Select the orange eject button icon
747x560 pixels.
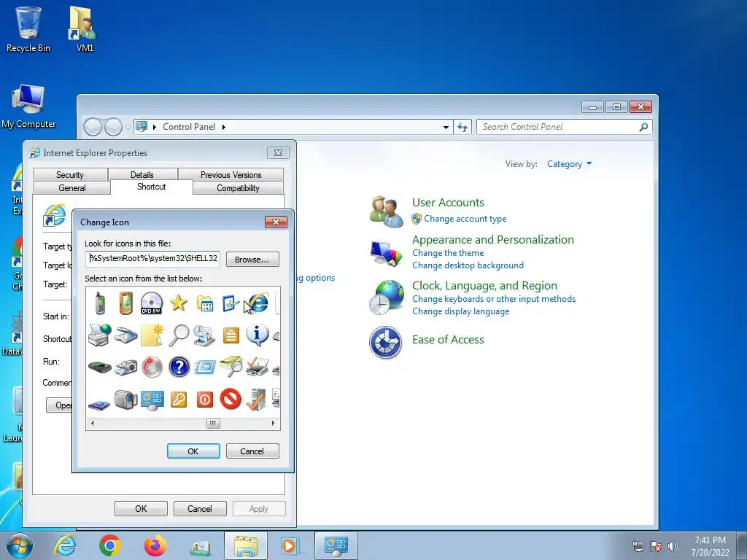pos(231,335)
